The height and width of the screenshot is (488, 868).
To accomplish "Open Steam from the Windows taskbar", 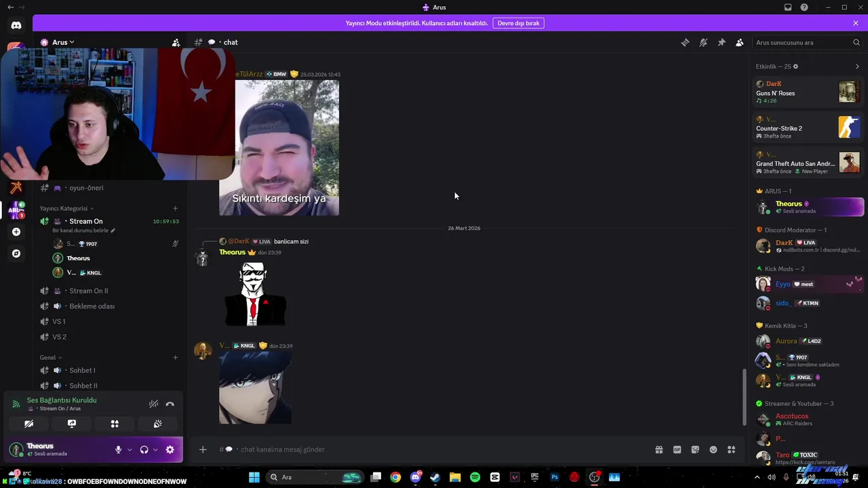I will [435, 477].
